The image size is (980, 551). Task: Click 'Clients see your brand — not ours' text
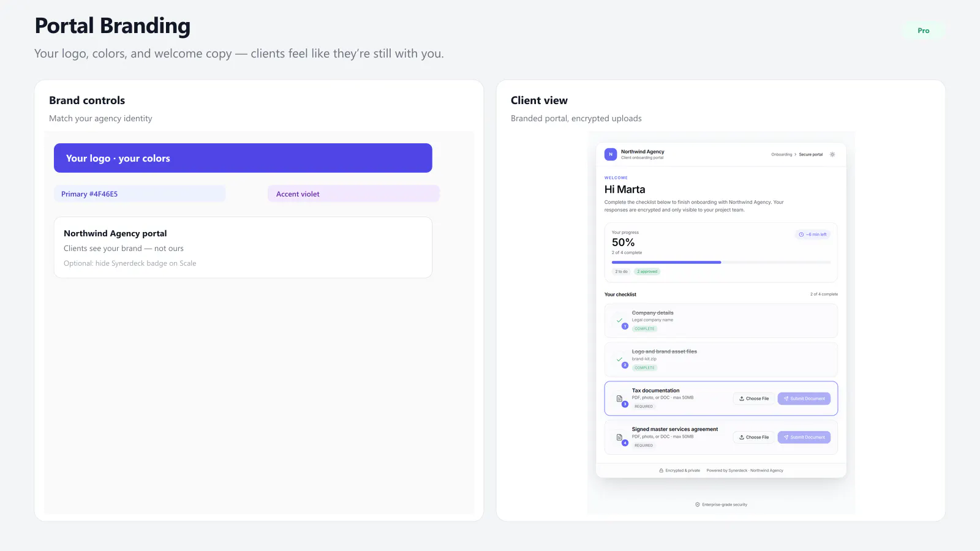(x=124, y=249)
